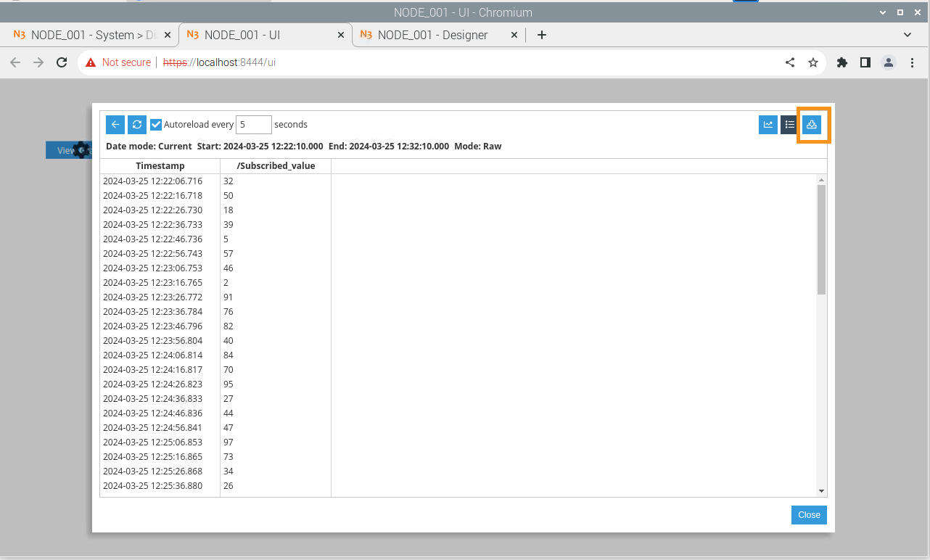Select the table list view icon
930x560 pixels.
point(790,125)
